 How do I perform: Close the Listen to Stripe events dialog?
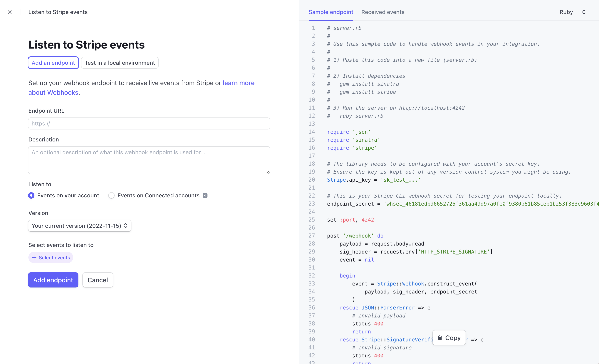pos(10,12)
